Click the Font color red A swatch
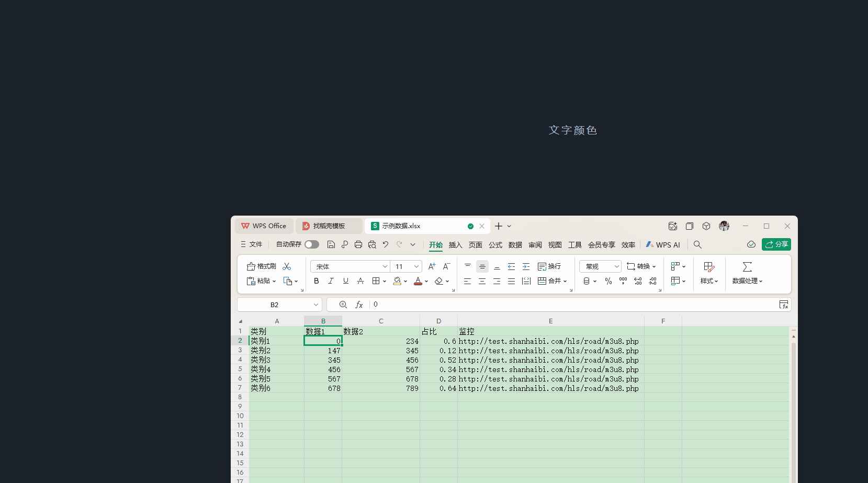Image resolution: width=868 pixels, height=483 pixels. tap(418, 281)
